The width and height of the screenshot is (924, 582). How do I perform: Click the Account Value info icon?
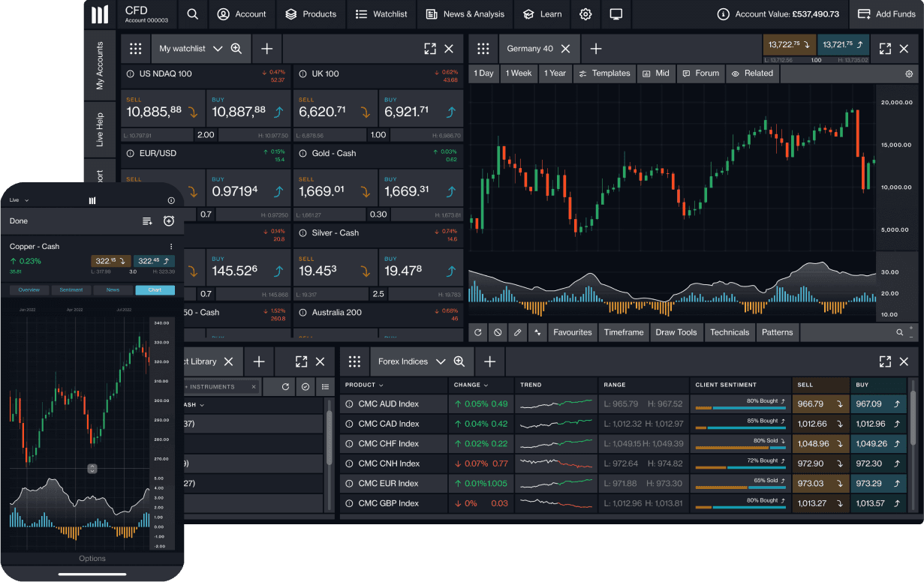tap(723, 13)
